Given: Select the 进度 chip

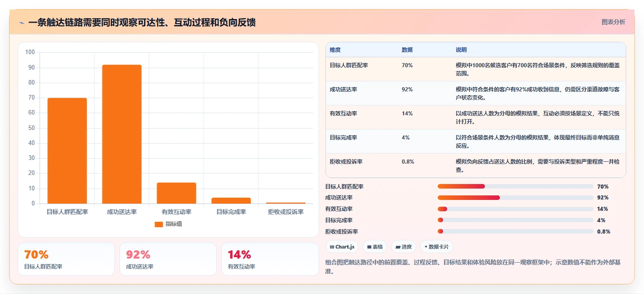Looking at the screenshot, I should (x=404, y=247).
